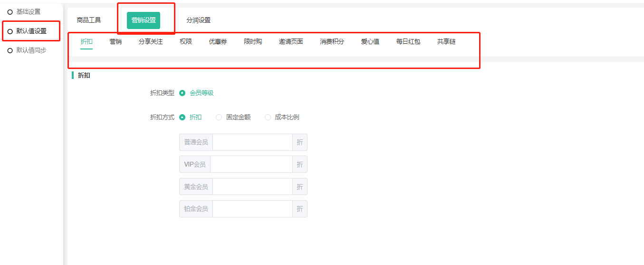Choose 成本比例 discount method
Screen dimensions: 644x265
pos(268,117)
